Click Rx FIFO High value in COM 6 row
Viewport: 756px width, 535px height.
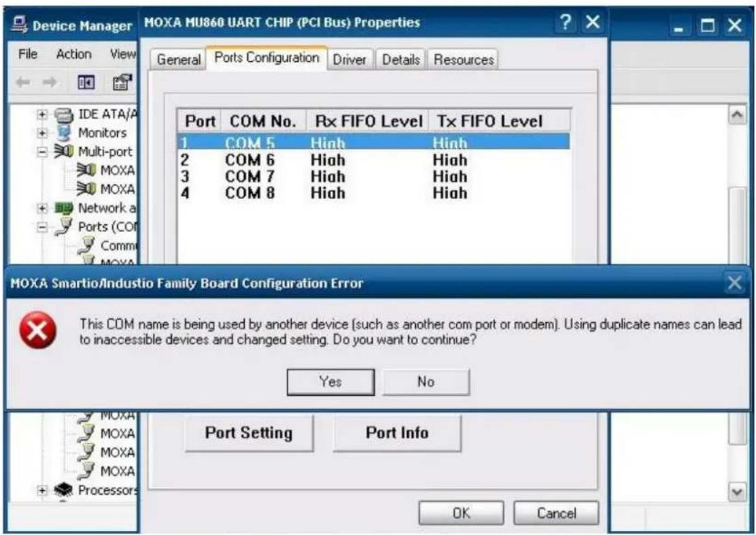[x=328, y=160]
